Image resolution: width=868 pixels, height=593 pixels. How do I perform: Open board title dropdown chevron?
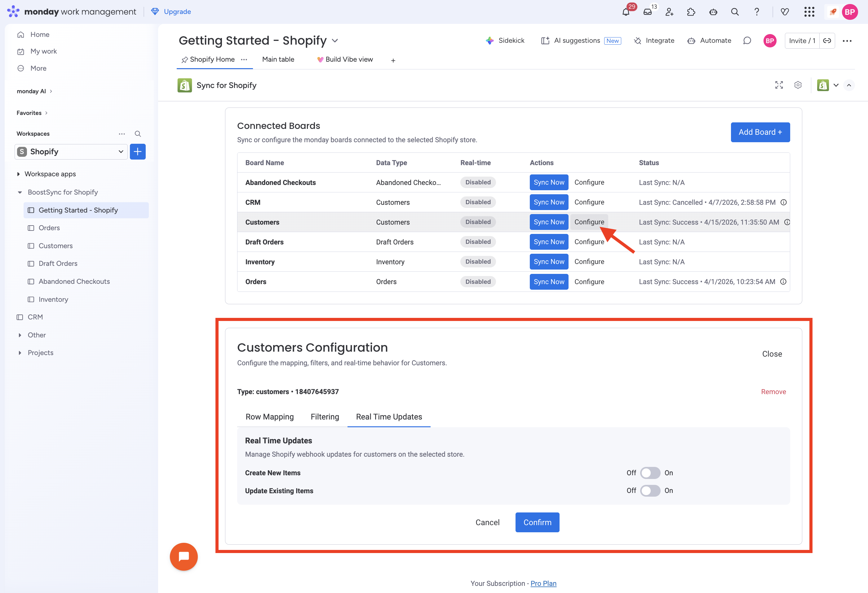[335, 41]
